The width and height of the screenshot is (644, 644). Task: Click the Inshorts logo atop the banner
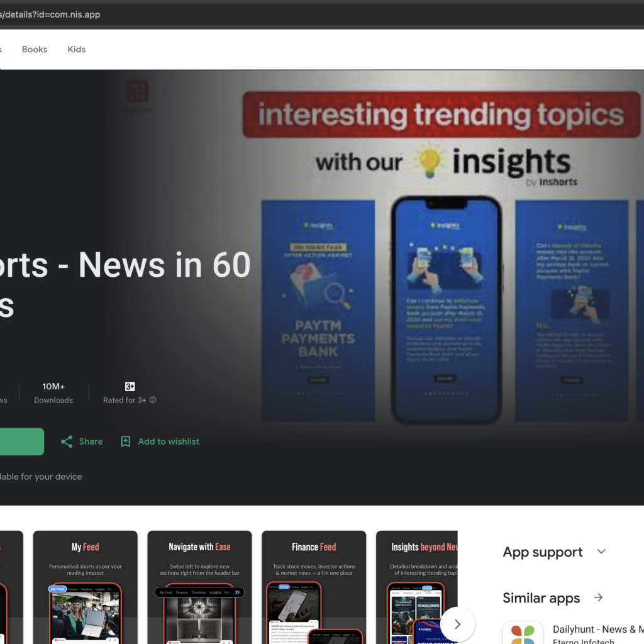137,92
